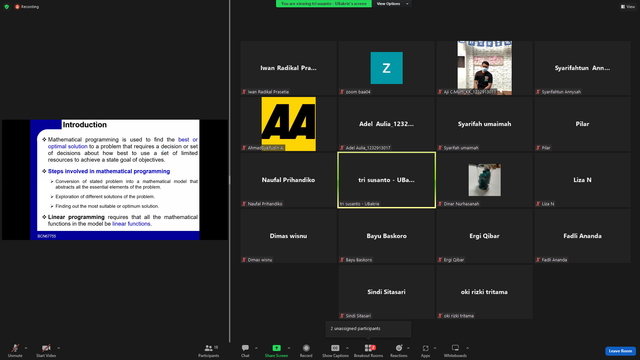Open the Reactions menu icon
The height and width of the screenshot is (360, 640).
[x=399, y=348]
